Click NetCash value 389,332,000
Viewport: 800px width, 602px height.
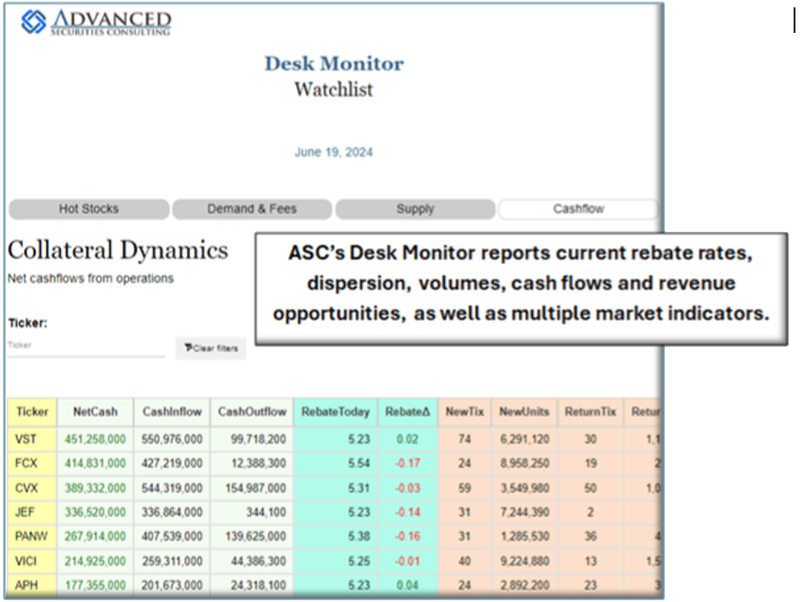point(95,488)
